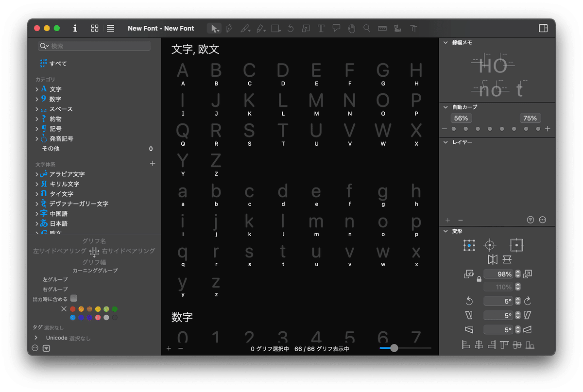Expand the 文字 category
The height and width of the screenshot is (392, 583).
pyautogui.click(x=37, y=89)
